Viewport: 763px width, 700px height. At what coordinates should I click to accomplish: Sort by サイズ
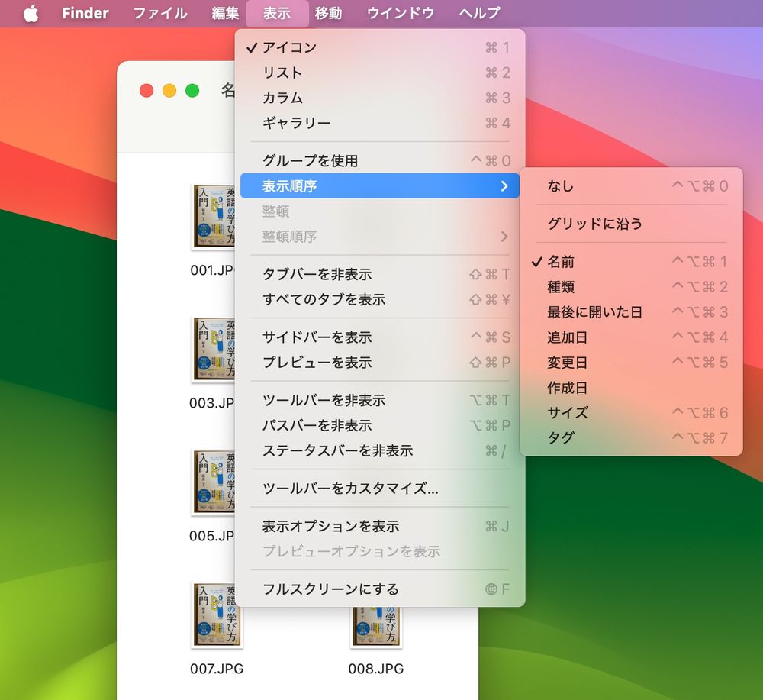tap(631, 413)
